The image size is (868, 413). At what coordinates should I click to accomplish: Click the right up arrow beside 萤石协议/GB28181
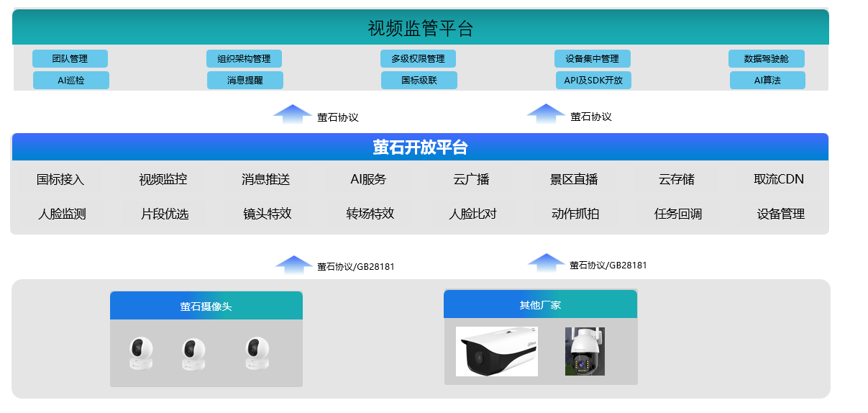pyautogui.click(x=546, y=263)
